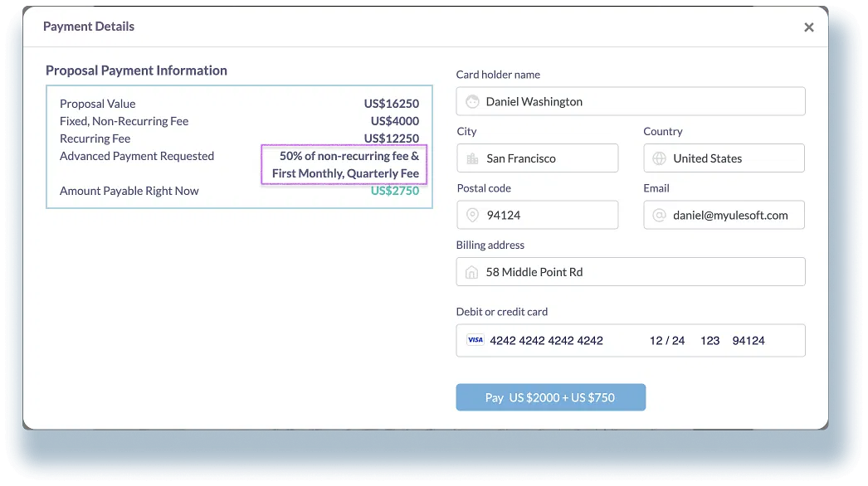Edit the Country field United States
This screenshot has height=486, width=868.
coord(724,158)
